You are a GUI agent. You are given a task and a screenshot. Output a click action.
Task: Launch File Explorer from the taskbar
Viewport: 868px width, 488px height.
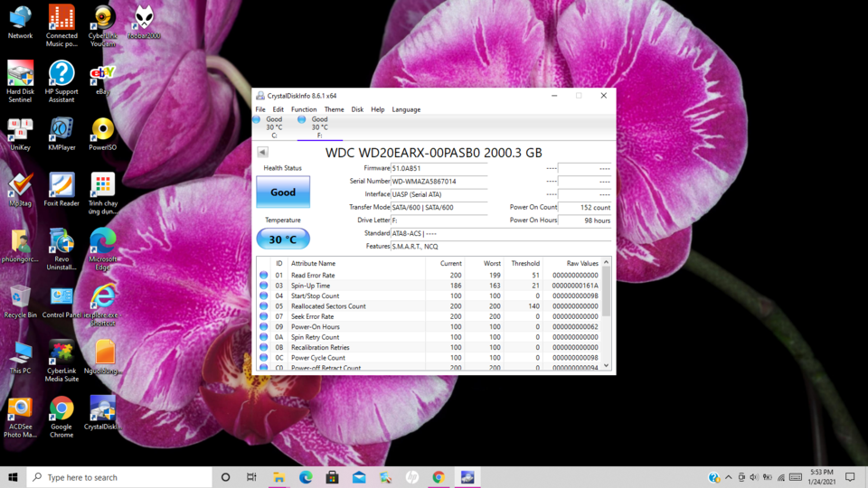(x=278, y=477)
